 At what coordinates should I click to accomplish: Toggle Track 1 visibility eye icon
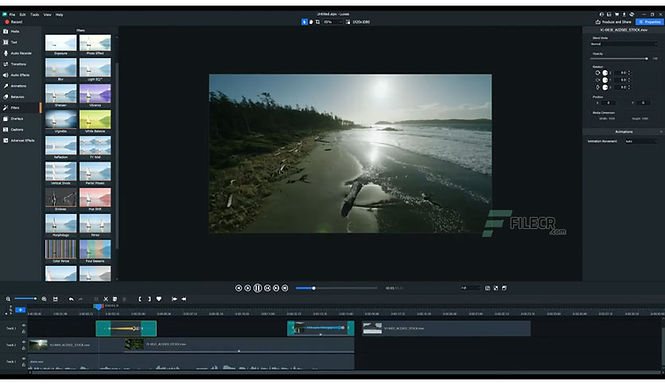tap(23, 326)
